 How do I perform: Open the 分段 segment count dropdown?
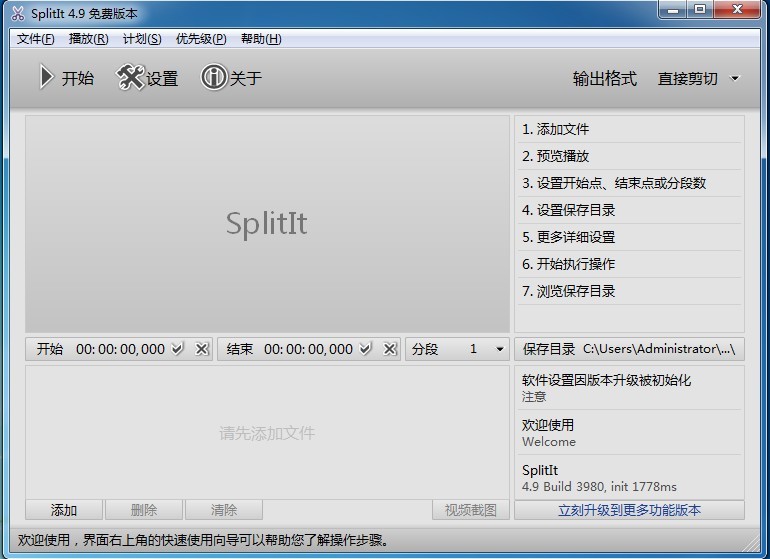click(x=500, y=349)
